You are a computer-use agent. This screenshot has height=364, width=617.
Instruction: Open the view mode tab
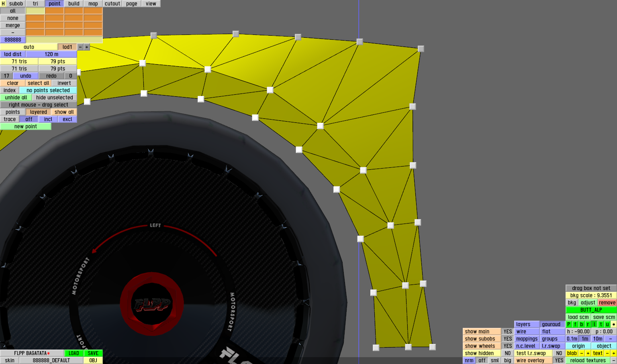pos(151,4)
